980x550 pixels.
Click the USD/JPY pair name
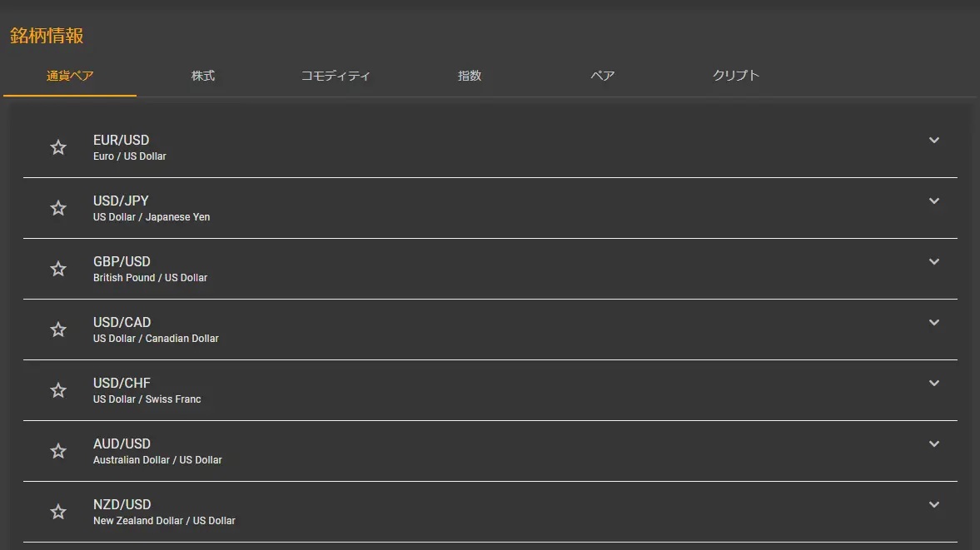(121, 201)
